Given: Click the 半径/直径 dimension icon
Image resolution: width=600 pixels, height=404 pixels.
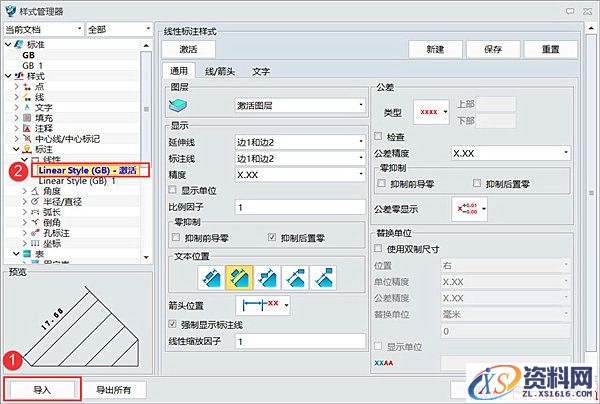Looking at the screenshot, I should 35,201.
